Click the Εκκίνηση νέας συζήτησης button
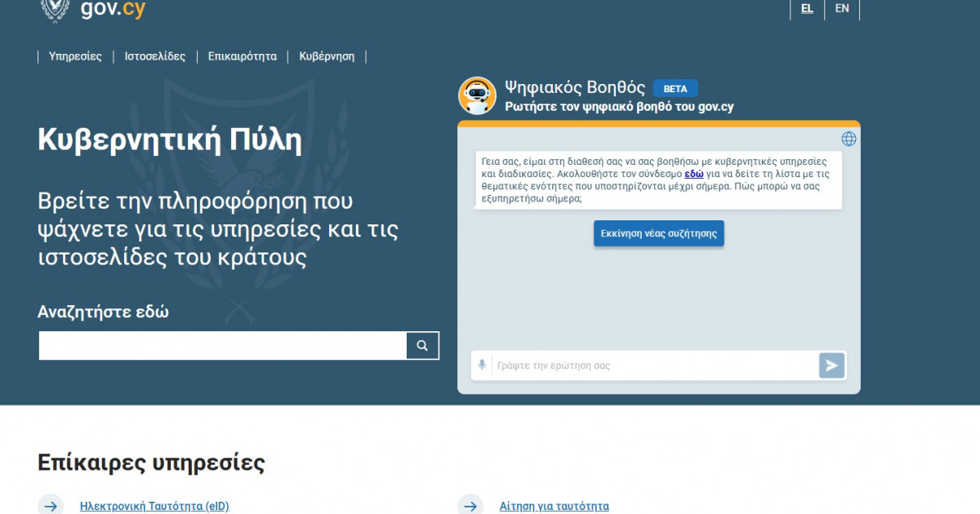This screenshot has height=514, width=980. click(x=658, y=233)
